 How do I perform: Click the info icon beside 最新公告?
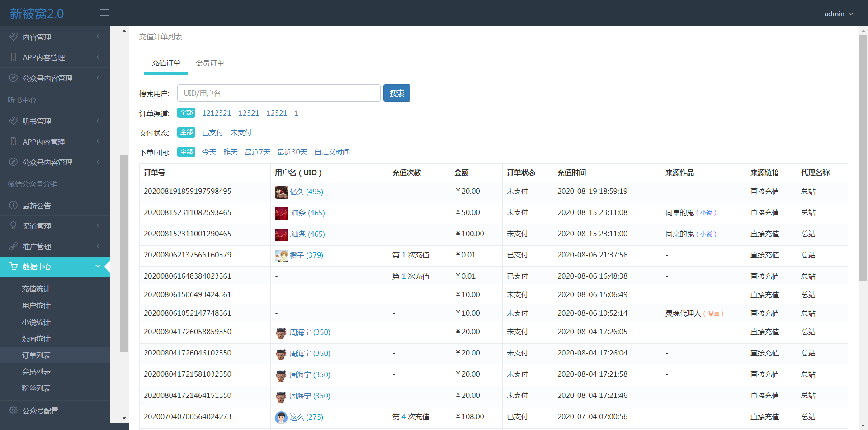14,206
